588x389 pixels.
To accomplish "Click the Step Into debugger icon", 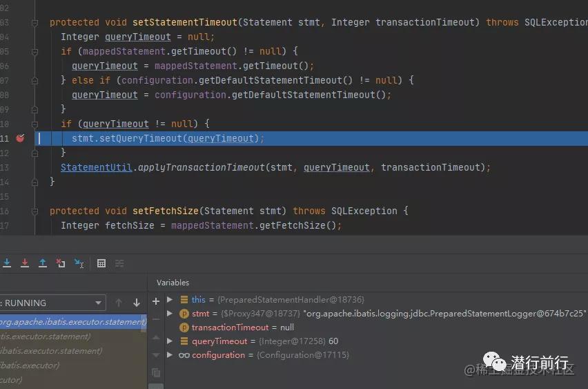I will tap(7, 263).
